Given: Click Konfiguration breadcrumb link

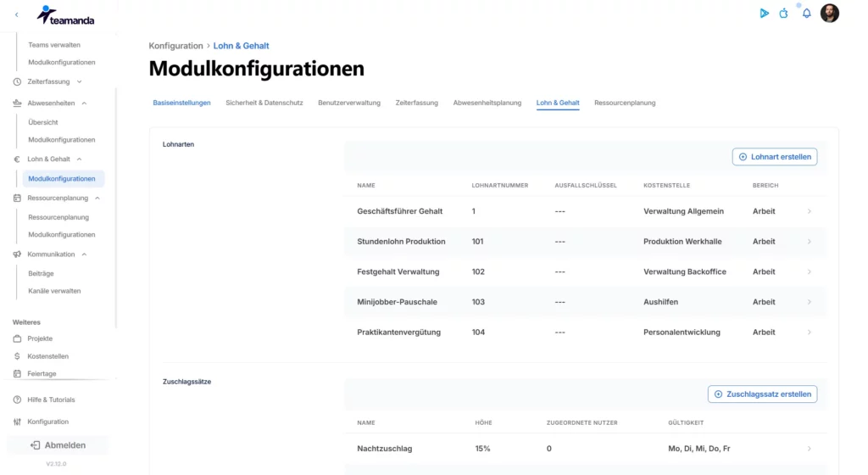Looking at the screenshot, I should coord(175,46).
